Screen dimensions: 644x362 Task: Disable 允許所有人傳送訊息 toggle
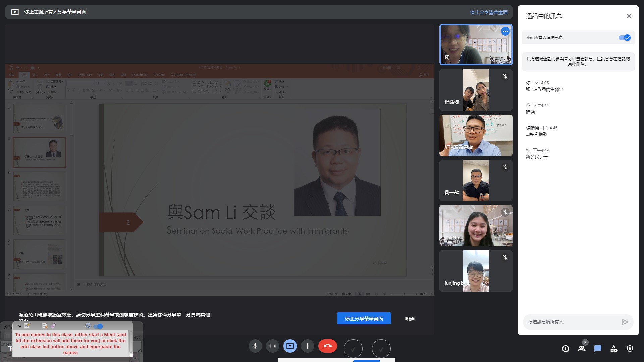click(x=625, y=38)
